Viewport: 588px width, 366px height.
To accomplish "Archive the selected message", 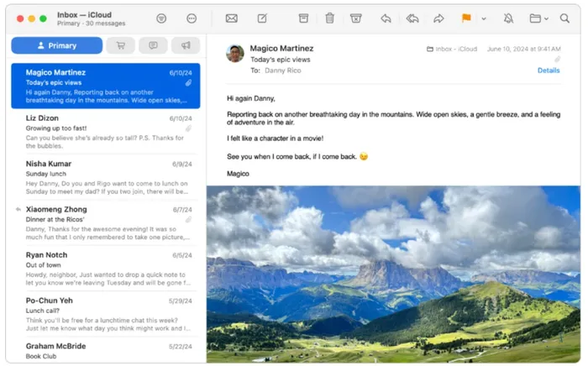I will 303,18.
